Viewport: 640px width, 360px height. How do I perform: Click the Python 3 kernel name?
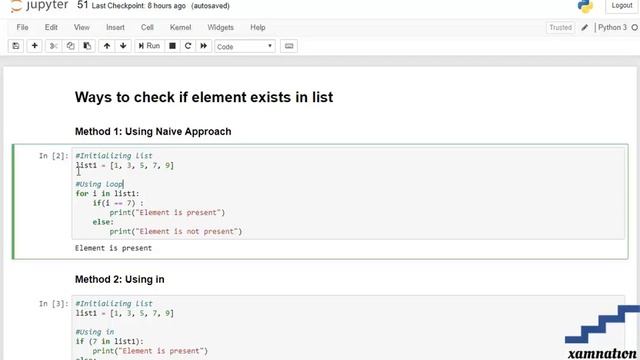(612, 27)
